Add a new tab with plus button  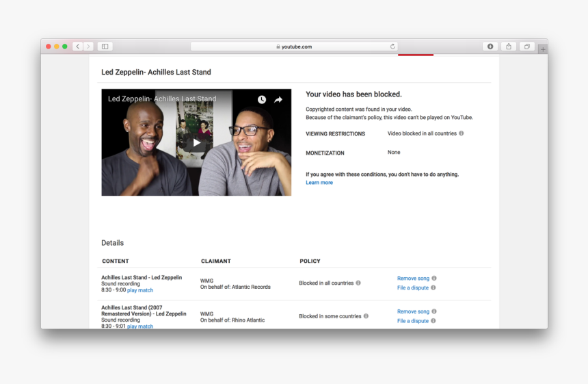pyautogui.click(x=543, y=49)
